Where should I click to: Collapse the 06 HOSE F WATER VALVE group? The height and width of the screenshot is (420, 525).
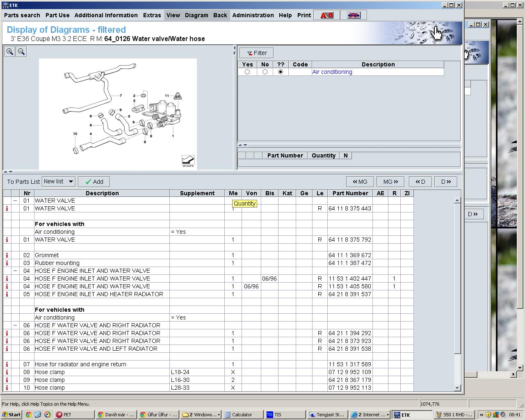coord(15,325)
